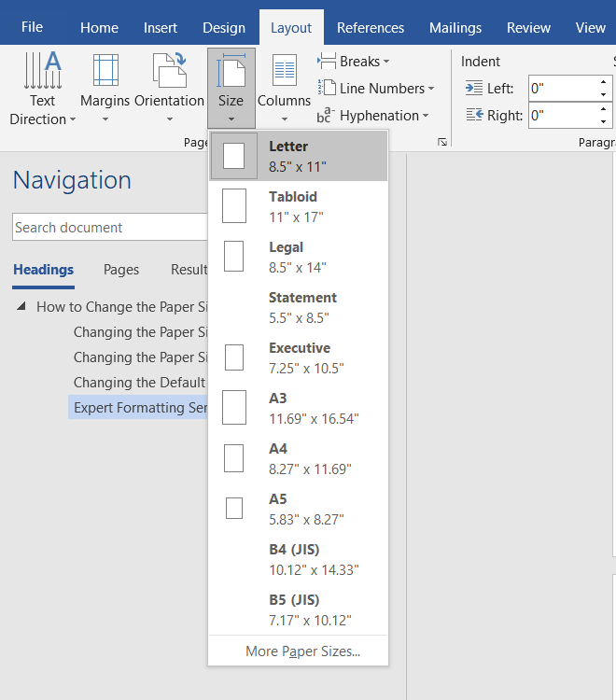Open More Paper Sizes dialog
This screenshot has width=616, height=700.
point(302,651)
